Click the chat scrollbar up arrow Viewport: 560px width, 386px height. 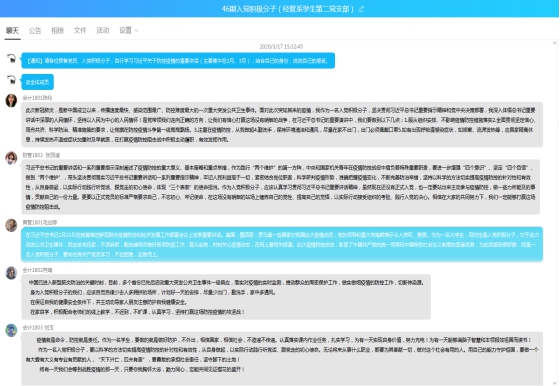coord(555,43)
